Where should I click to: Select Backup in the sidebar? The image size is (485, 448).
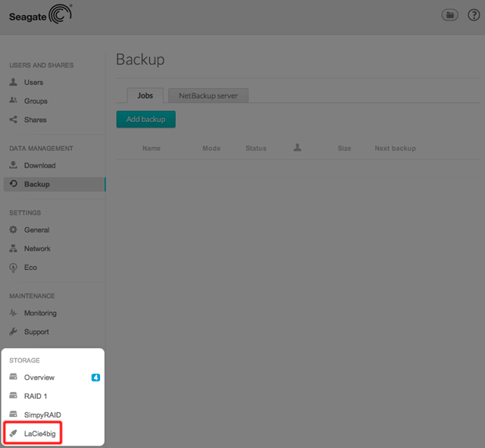point(55,184)
